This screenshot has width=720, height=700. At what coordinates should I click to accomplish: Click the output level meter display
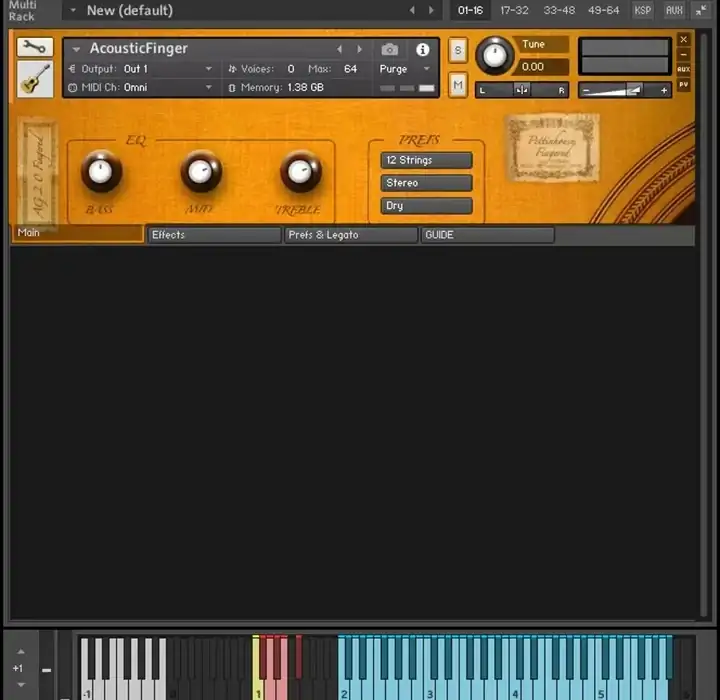coord(624,56)
